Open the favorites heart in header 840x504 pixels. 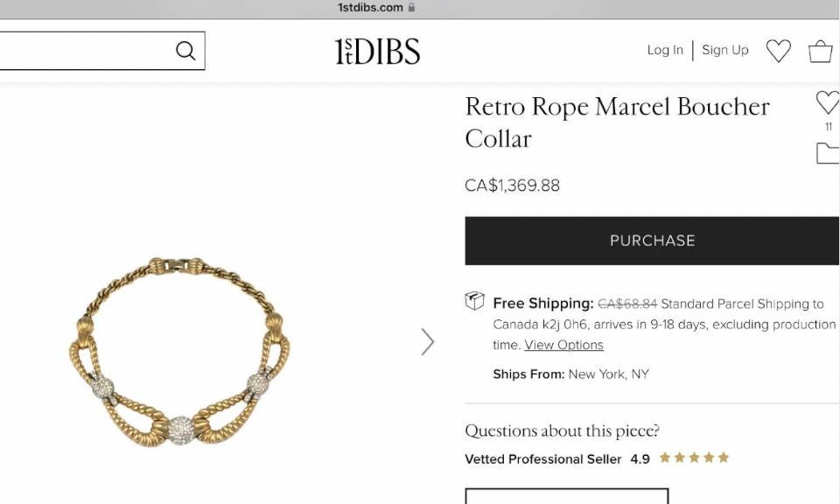(779, 51)
